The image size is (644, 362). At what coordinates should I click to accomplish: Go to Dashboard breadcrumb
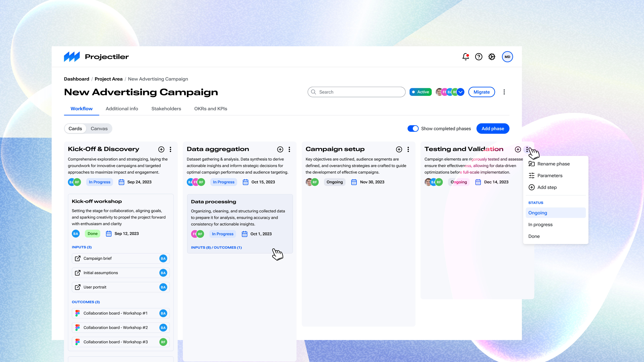click(x=76, y=79)
